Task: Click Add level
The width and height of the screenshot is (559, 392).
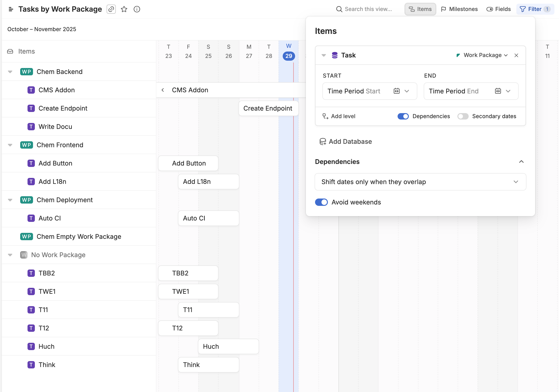Action: click(x=339, y=117)
